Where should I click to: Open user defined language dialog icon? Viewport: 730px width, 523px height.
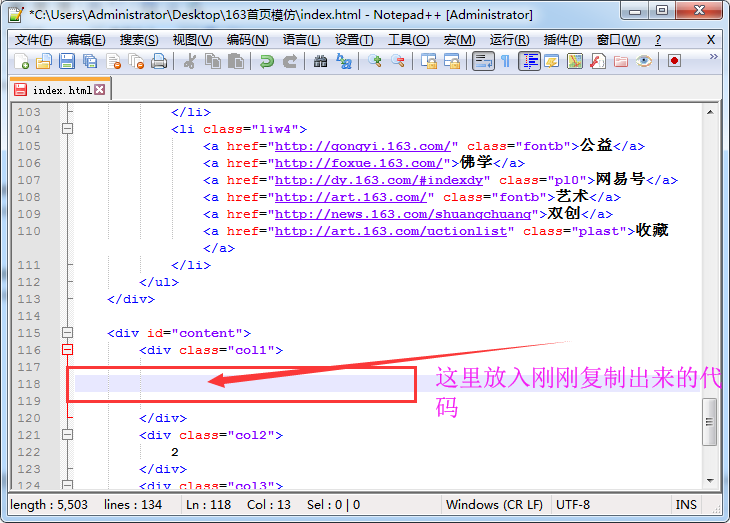point(552,61)
